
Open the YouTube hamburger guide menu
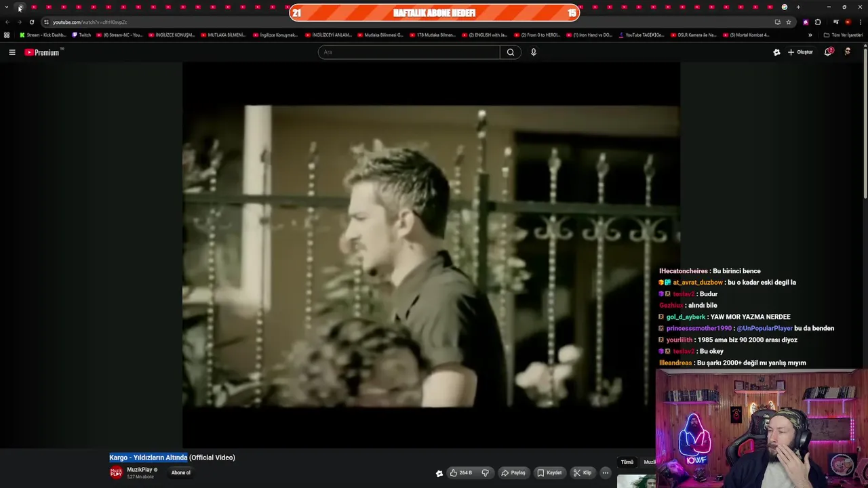point(12,52)
